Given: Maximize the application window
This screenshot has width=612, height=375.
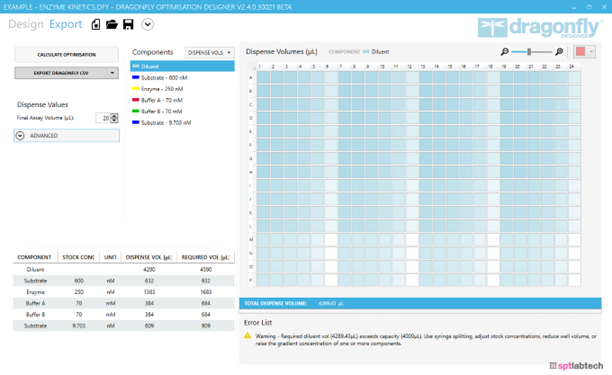Looking at the screenshot, I should coord(589,7).
